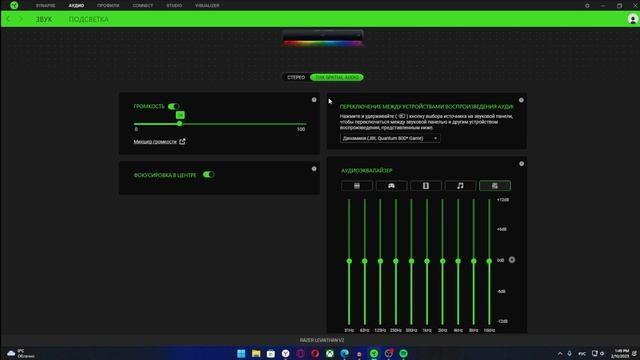This screenshot has width=640, height=360.
Task: Open File Explorer from the taskbar
Action: [x=256, y=353]
